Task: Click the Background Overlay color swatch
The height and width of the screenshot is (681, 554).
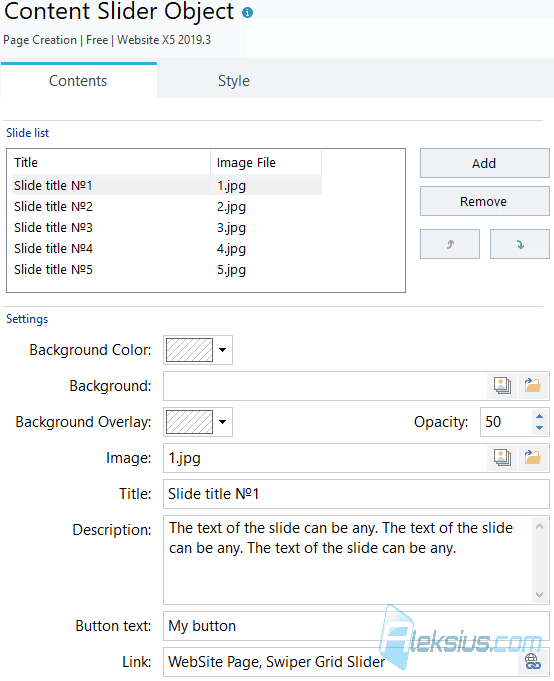Action: [189, 422]
